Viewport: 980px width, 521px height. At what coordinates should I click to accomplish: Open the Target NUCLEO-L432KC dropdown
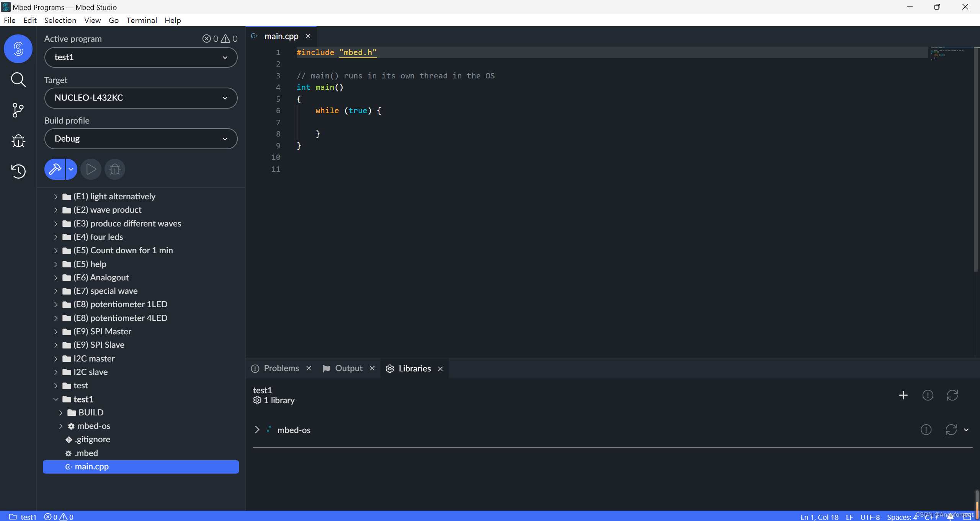pos(140,98)
